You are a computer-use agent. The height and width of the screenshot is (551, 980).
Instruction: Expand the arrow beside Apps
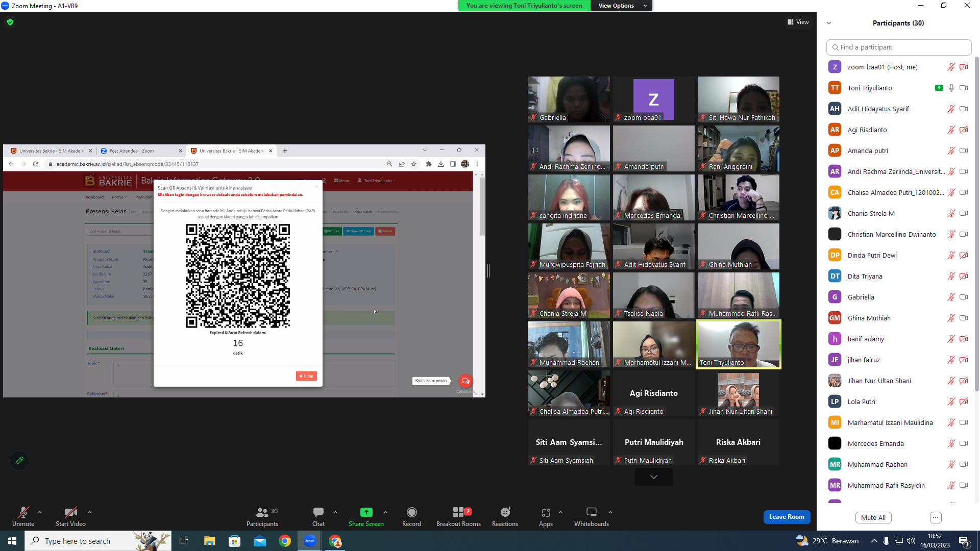pos(560,512)
